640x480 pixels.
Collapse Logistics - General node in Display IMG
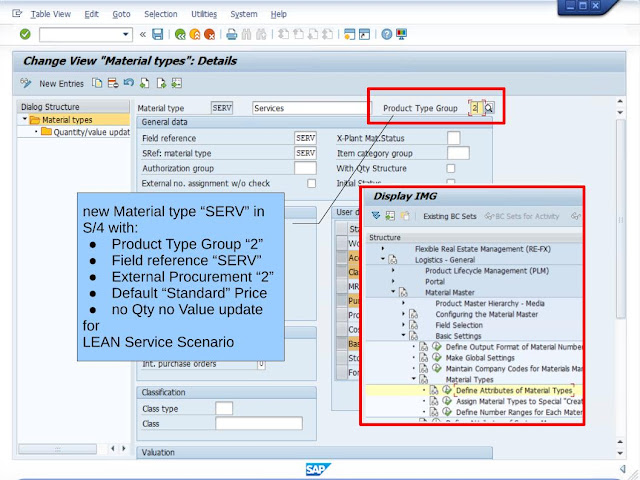point(382,259)
